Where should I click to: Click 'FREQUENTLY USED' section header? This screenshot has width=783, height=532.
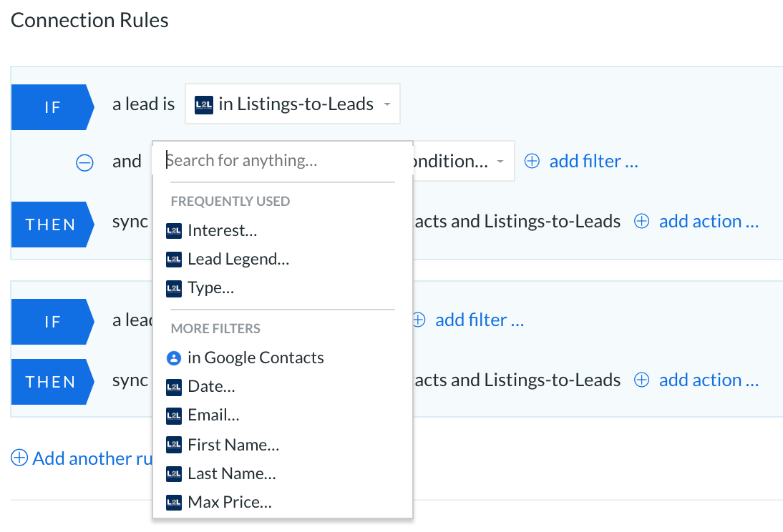click(230, 201)
